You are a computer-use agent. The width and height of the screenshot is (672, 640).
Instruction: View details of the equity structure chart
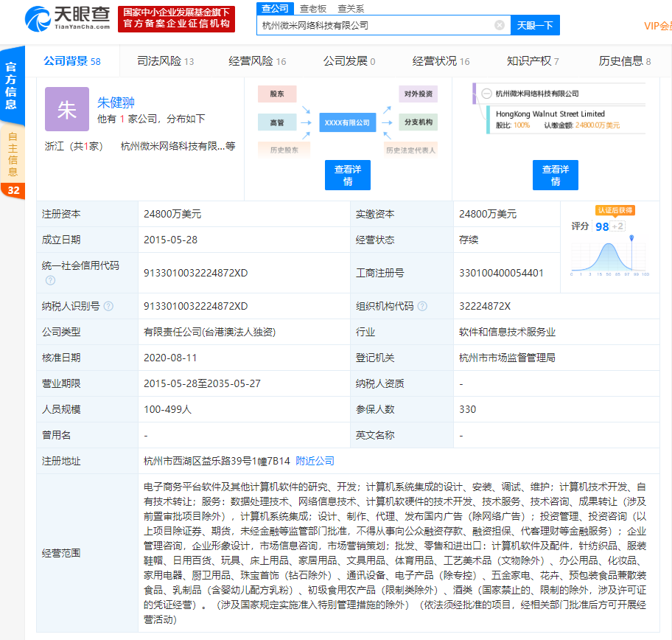pyautogui.click(x=556, y=175)
